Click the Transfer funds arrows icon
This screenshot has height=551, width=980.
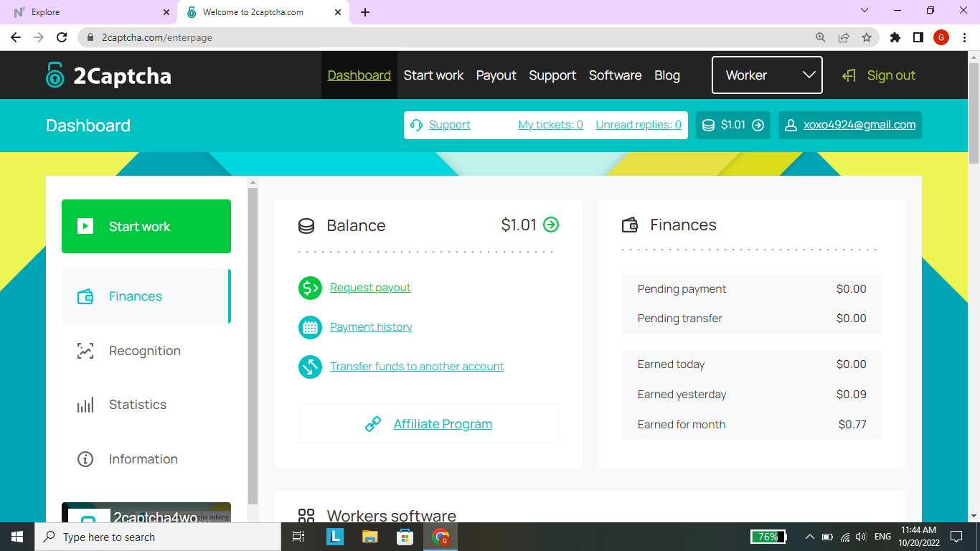tap(310, 367)
